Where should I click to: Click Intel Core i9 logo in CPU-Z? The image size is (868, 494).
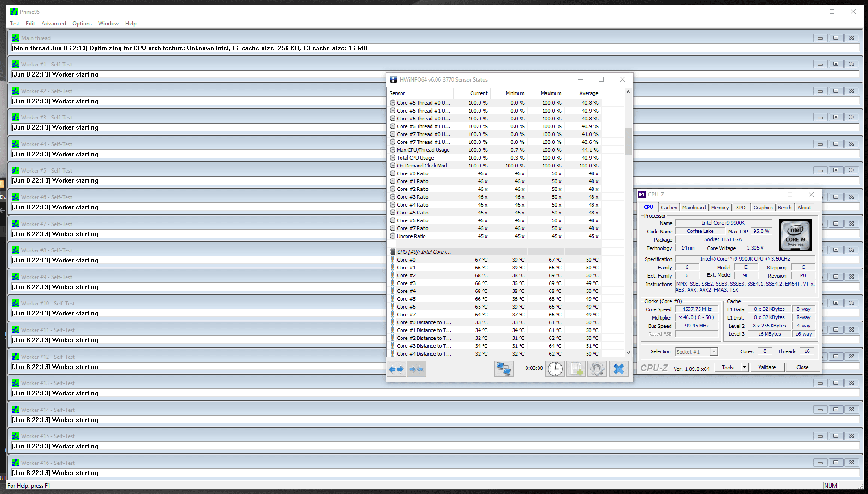tap(795, 235)
